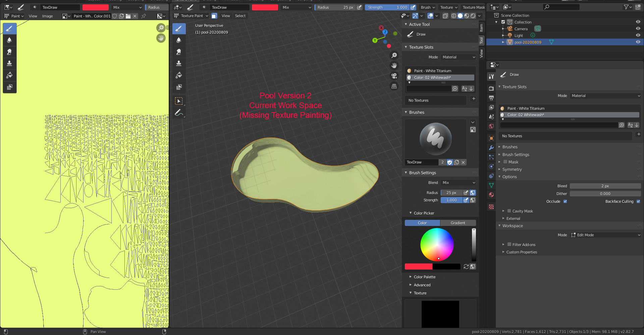Switch to the Gradient tab in Color Picker
644x335 pixels.
click(x=458, y=223)
